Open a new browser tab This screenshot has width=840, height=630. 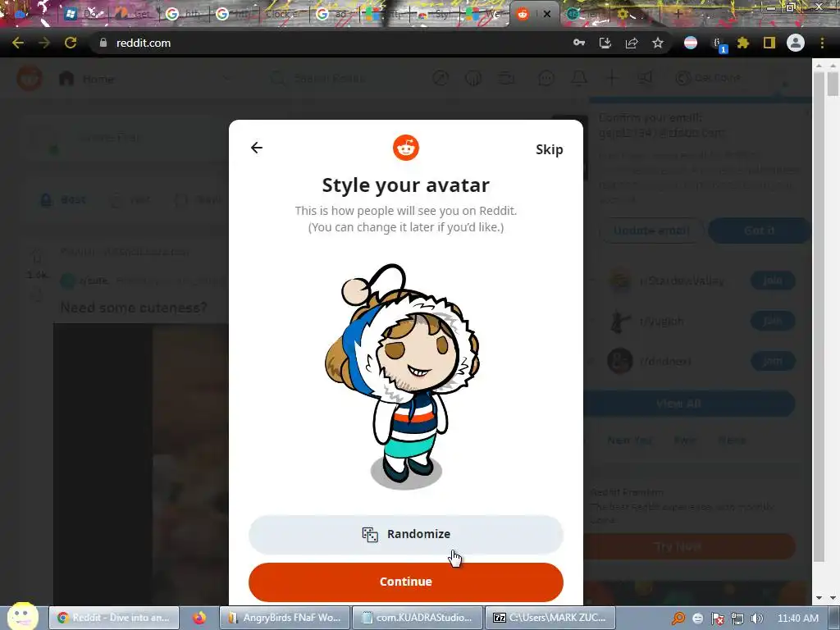tap(678, 14)
